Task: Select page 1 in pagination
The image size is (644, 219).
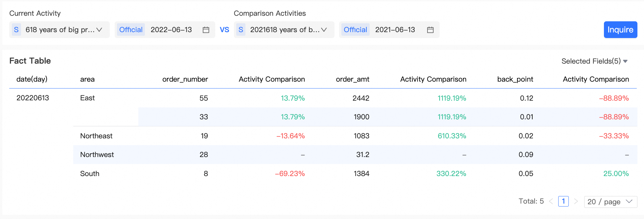Action: pyautogui.click(x=563, y=201)
